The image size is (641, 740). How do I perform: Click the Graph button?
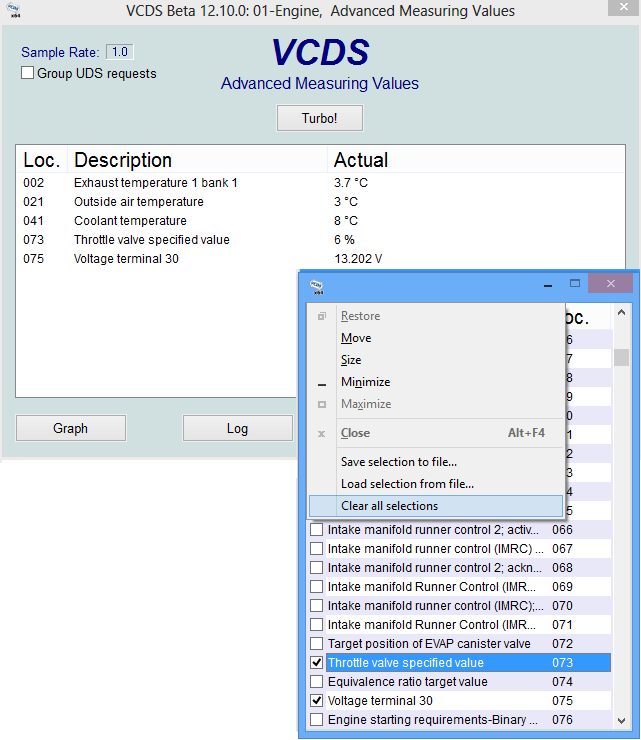[71, 428]
